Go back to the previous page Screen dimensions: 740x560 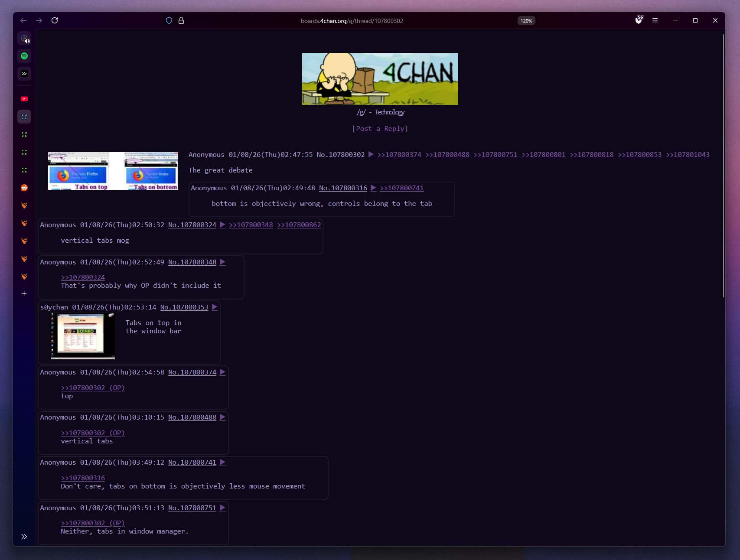pyautogui.click(x=23, y=20)
